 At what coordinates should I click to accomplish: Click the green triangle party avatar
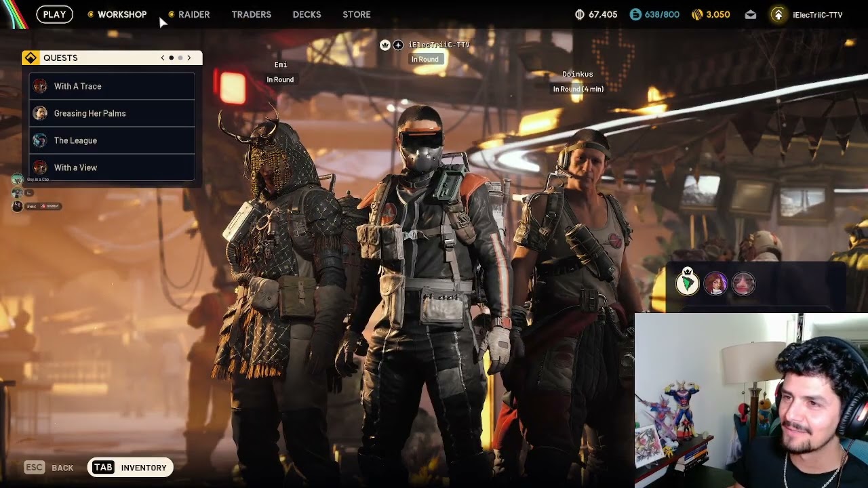[x=688, y=283]
